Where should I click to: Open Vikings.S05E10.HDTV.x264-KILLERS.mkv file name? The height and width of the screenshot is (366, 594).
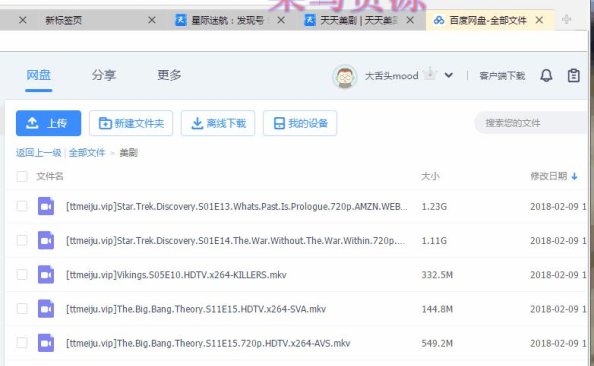(176, 275)
